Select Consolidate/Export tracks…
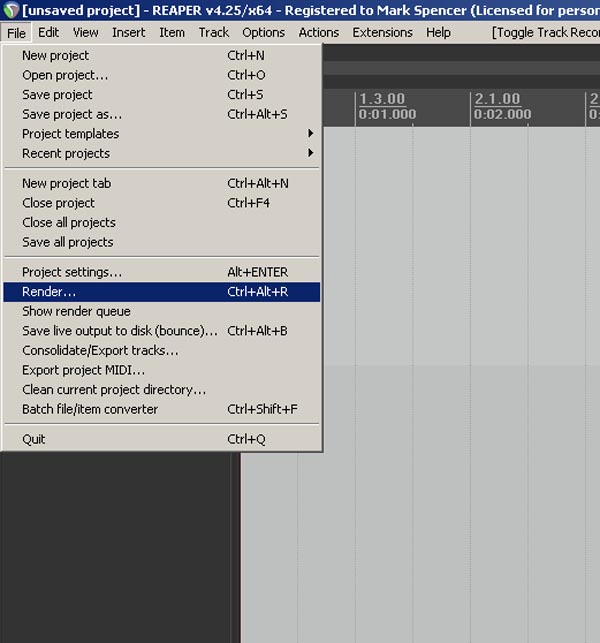This screenshot has width=600, height=643. [162, 351]
